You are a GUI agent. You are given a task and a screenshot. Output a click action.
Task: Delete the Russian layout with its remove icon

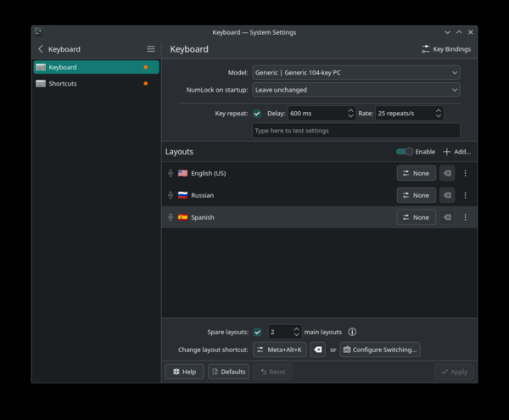point(447,195)
